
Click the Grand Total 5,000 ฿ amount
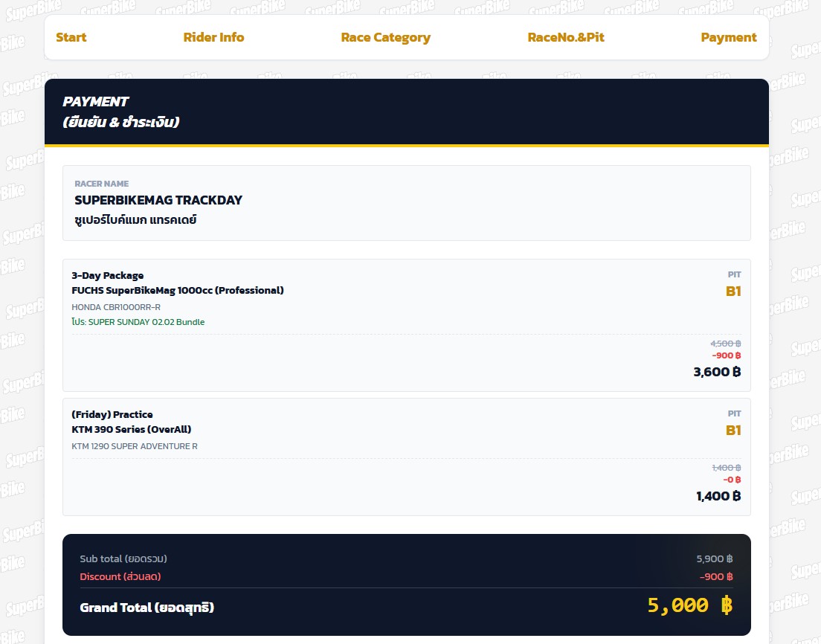[689, 605]
